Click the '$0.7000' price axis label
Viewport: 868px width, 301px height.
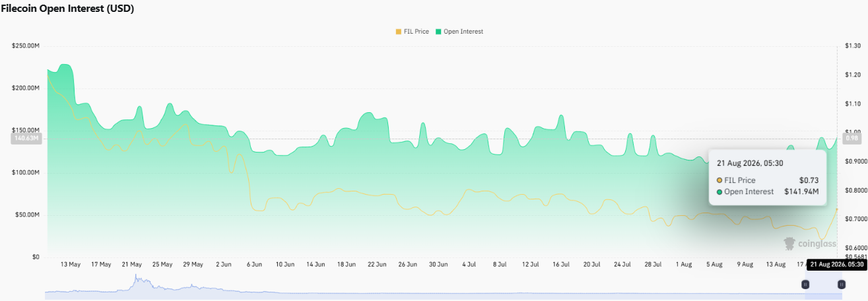click(x=855, y=218)
